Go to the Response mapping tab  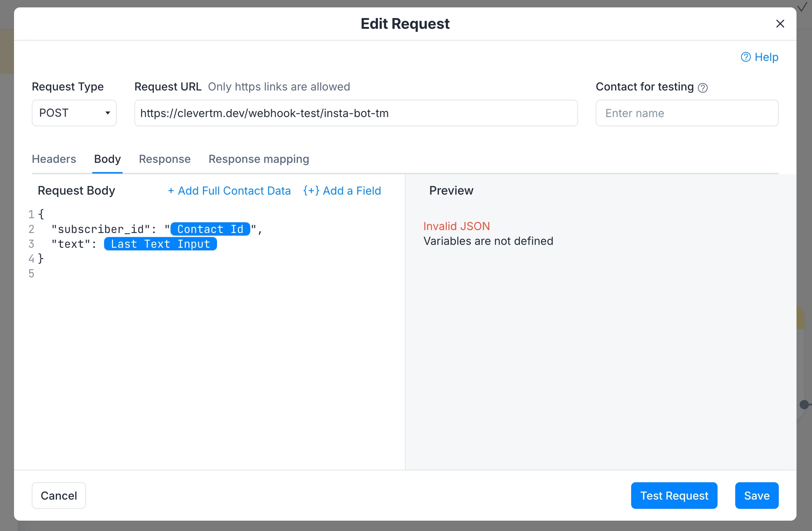pyautogui.click(x=259, y=159)
